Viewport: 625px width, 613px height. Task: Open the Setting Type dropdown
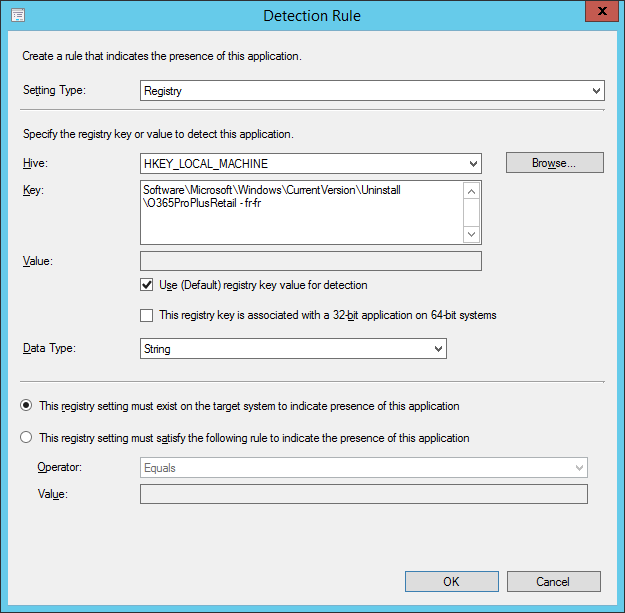(x=596, y=91)
